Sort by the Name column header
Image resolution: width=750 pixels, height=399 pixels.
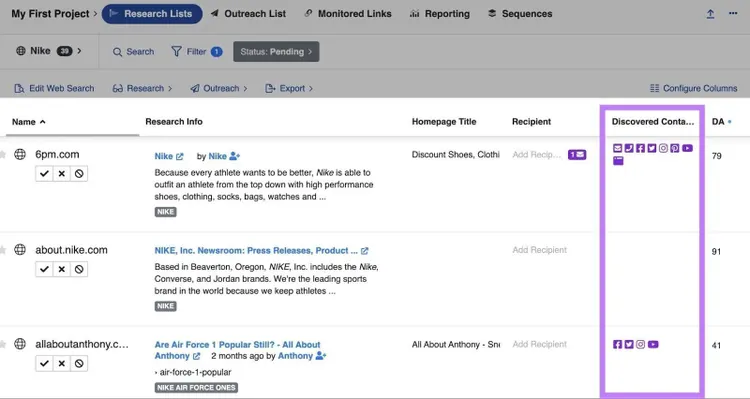point(29,122)
